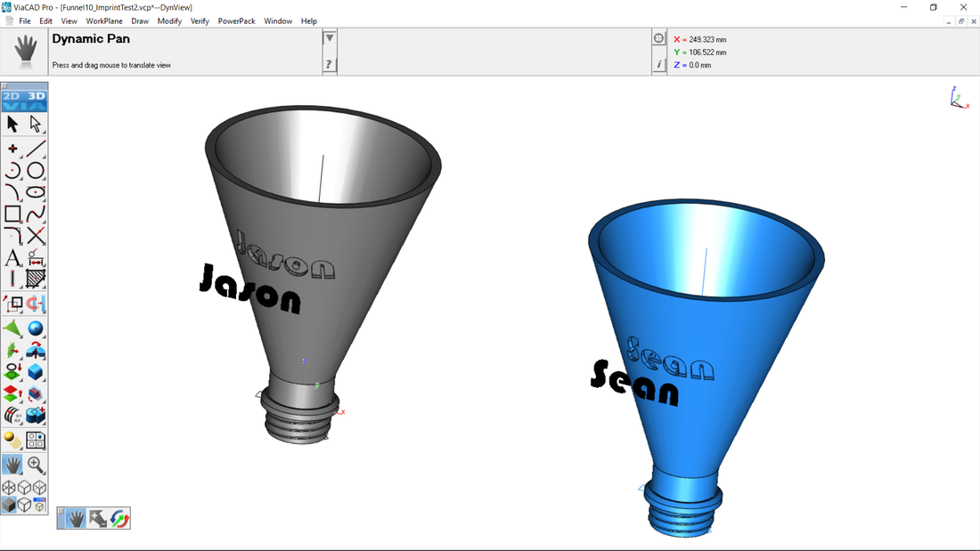
Task: Select the solid arrow selection tool
Action: coord(12,124)
